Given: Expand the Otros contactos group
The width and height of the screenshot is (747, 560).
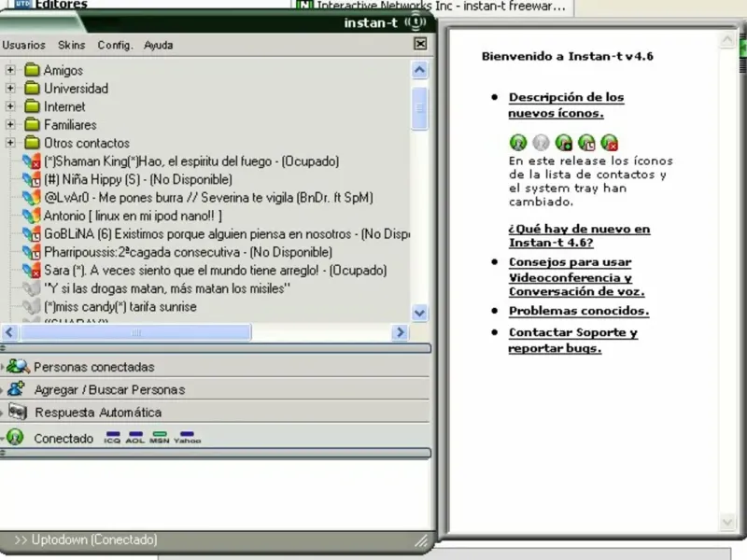Looking at the screenshot, I should coord(10,143).
